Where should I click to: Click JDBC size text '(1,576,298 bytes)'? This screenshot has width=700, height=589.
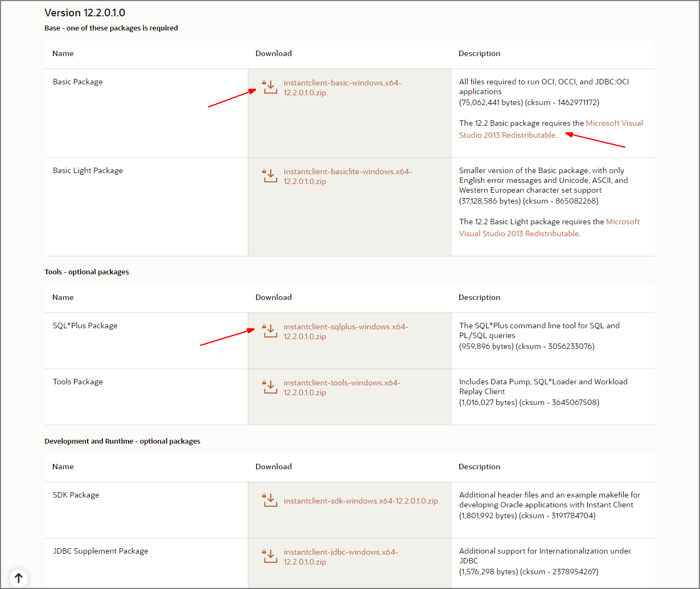tap(489, 572)
